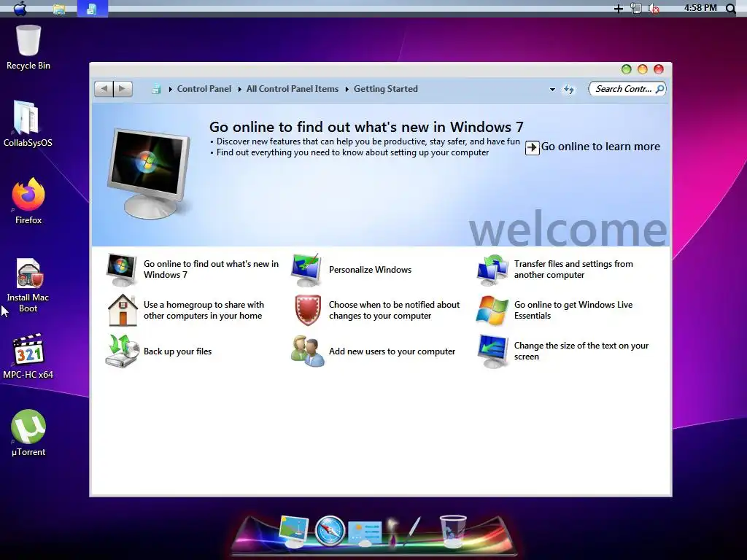This screenshot has height=560, width=747.
Task: Launch Firefox from the desktop
Action: tap(28, 201)
